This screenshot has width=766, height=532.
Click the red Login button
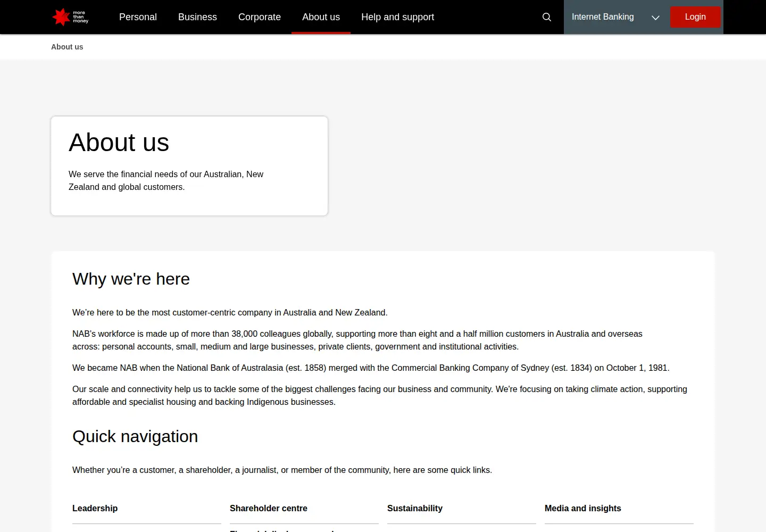(x=695, y=17)
